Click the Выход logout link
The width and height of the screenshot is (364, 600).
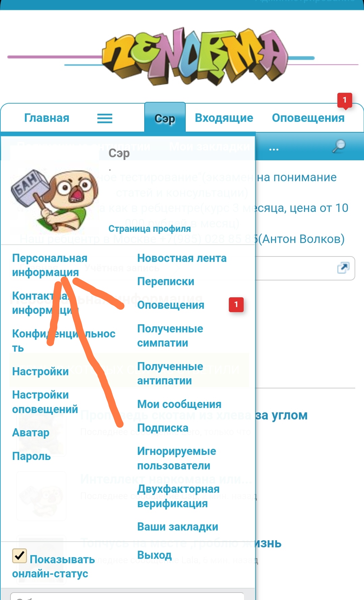click(x=154, y=555)
